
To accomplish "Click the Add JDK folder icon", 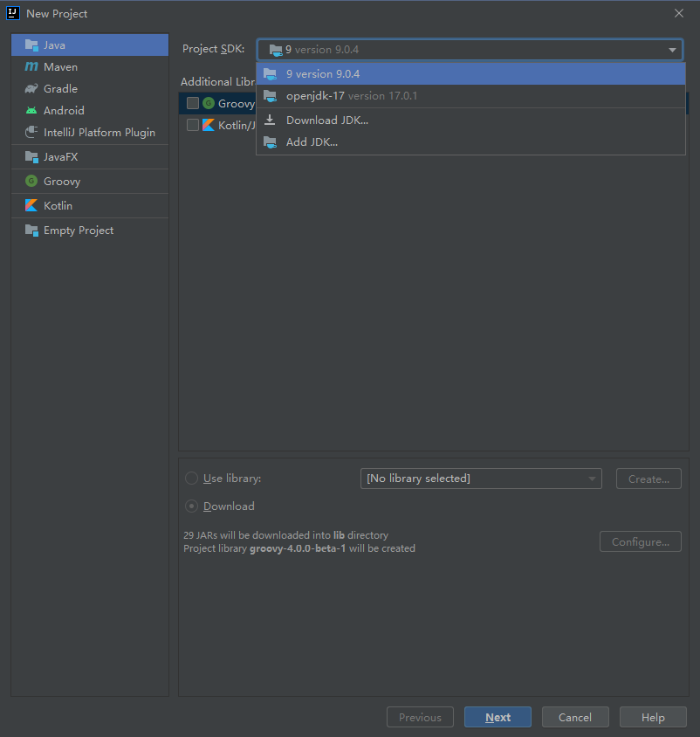I will 270,142.
